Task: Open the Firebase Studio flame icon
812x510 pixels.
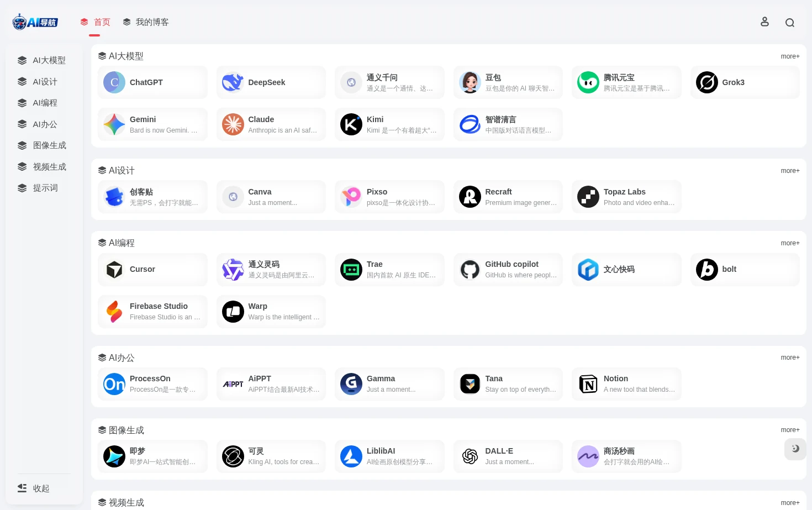Action: 114,312
